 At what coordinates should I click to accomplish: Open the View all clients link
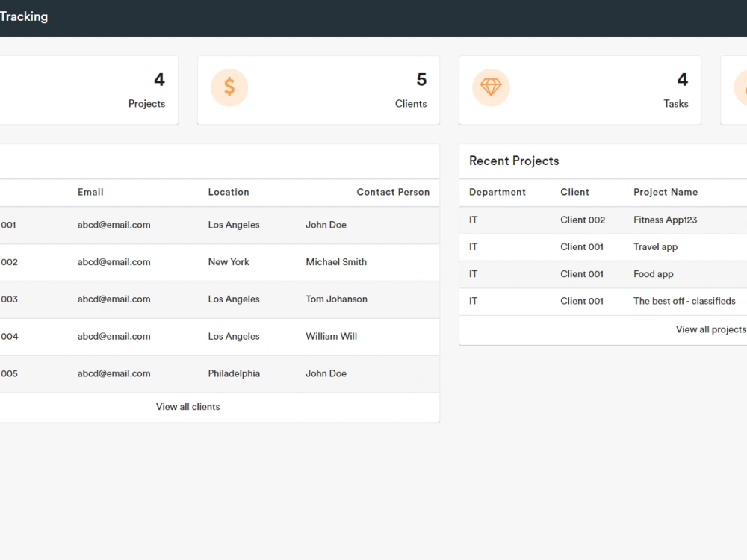tap(187, 407)
